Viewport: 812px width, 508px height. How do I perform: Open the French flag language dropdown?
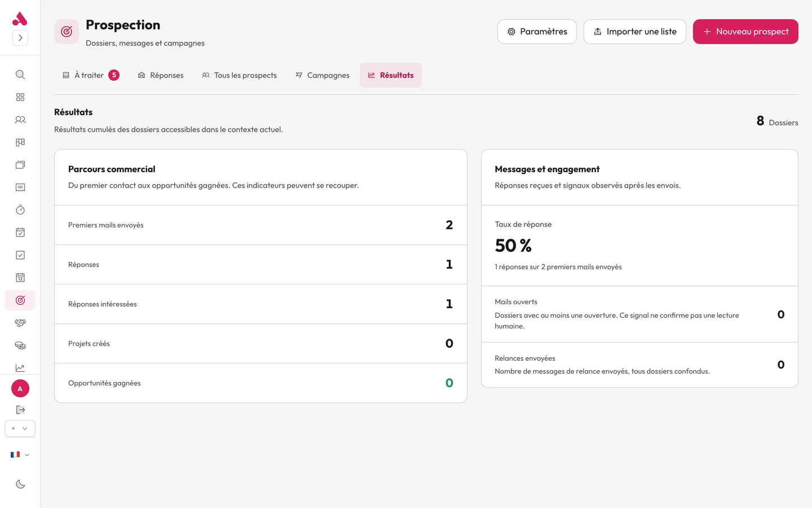point(20,454)
